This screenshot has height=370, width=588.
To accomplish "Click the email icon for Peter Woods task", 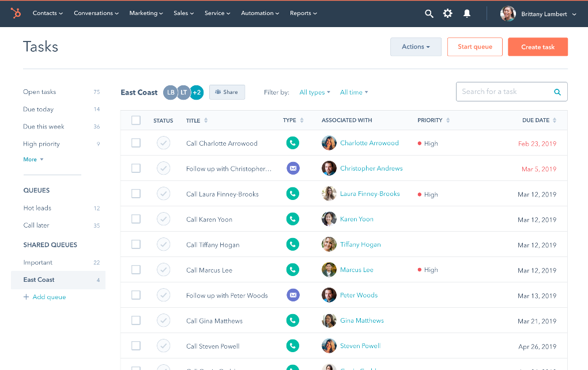I will 293,295.
